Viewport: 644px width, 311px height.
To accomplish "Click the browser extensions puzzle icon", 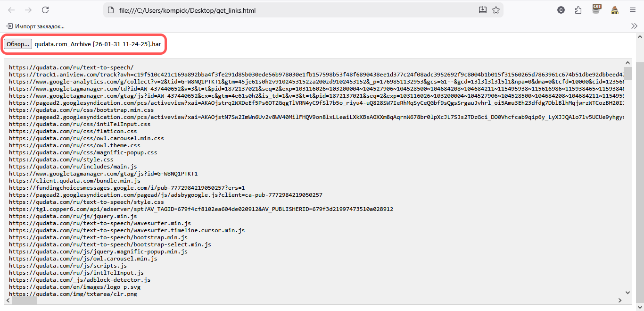I will point(578,9).
